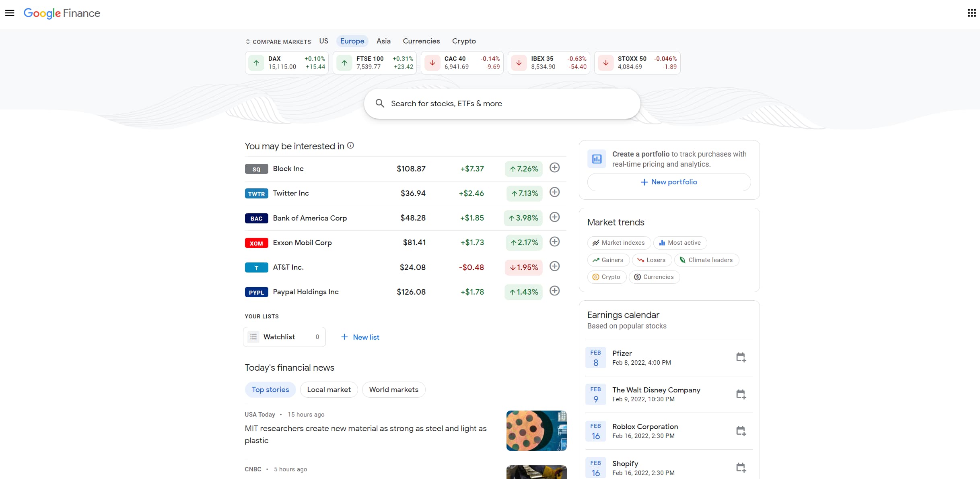Focus the stocks and ETFs search field
The width and height of the screenshot is (980, 479).
coord(502,103)
